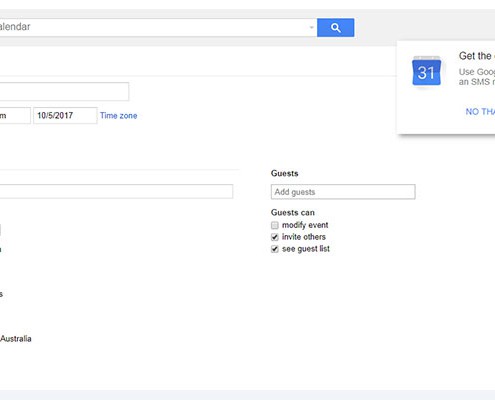Dismiss the popup with NO THANKS

[480, 112]
